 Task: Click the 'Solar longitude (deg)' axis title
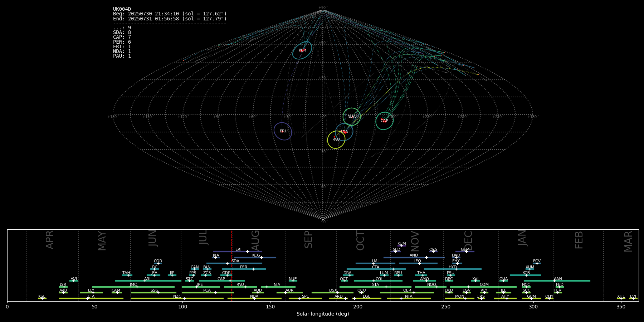click(323, 314)
